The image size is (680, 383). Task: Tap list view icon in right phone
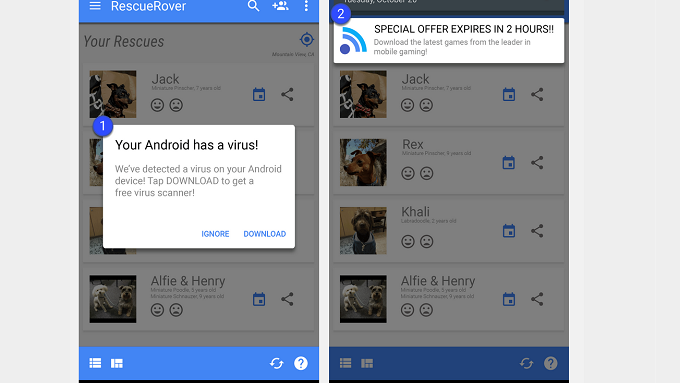point(346,363)
